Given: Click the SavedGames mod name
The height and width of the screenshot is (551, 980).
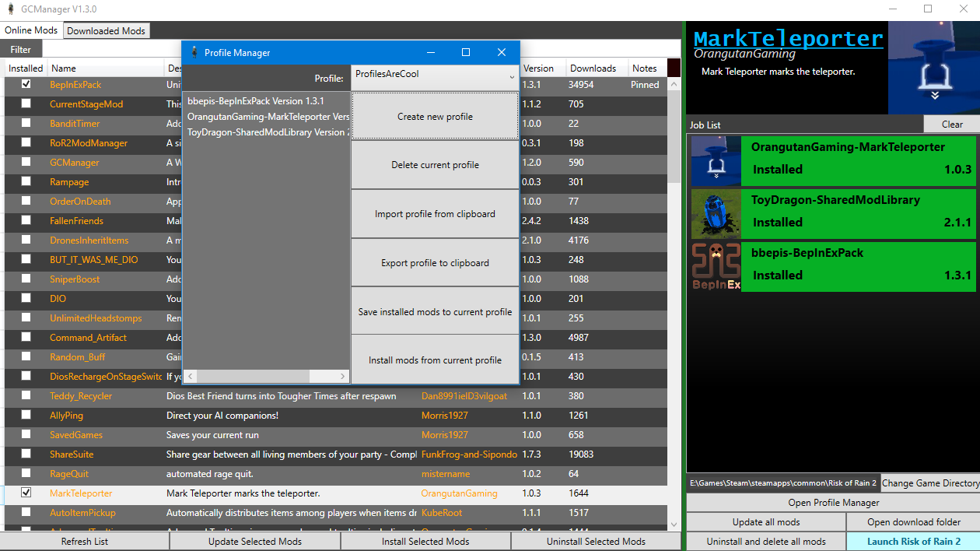Looking at the screenshot, I should (x=76, y=435).
